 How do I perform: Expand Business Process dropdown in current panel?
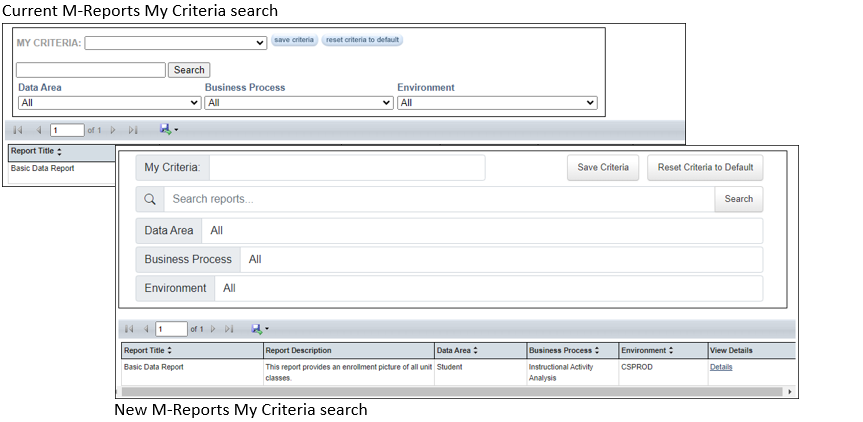pos(299,102)
